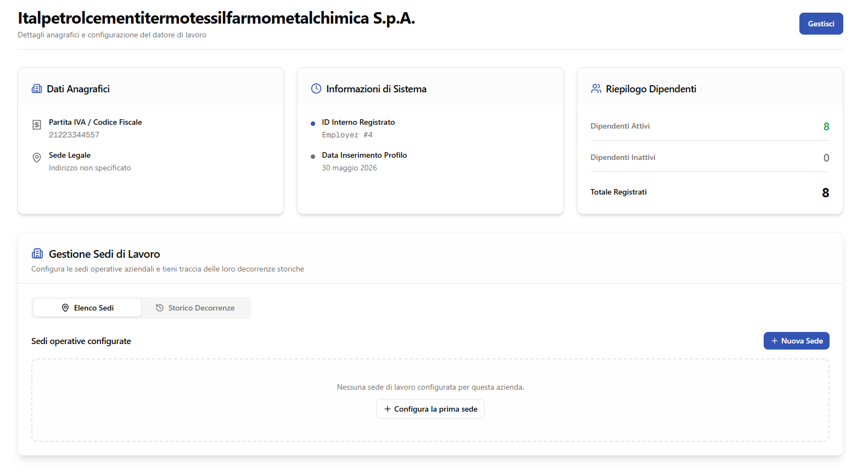Click the blue dot beside ID Interno Registrato
This screenshot has width=868, height=471.
click(x=313, y=124)
